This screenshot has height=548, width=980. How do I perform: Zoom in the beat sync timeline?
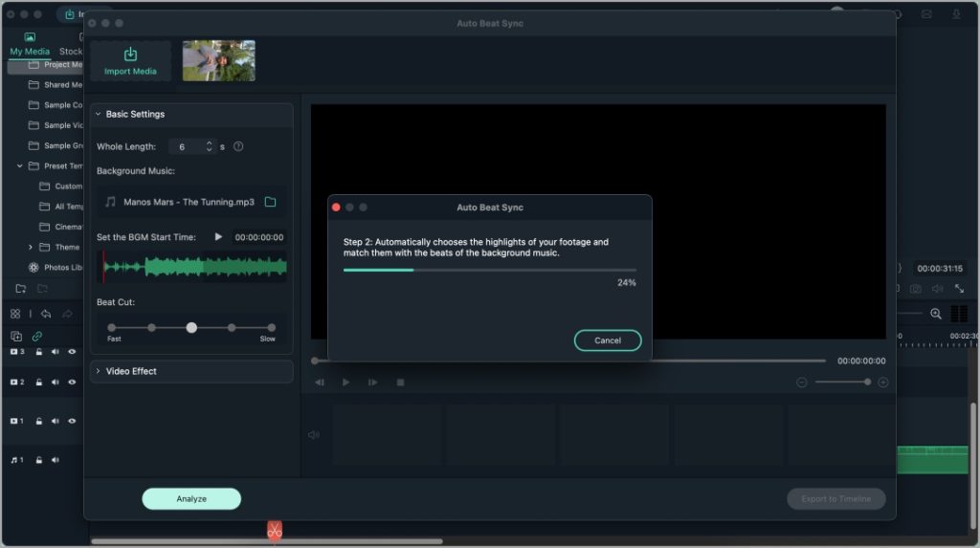click(x=883, y=383)
